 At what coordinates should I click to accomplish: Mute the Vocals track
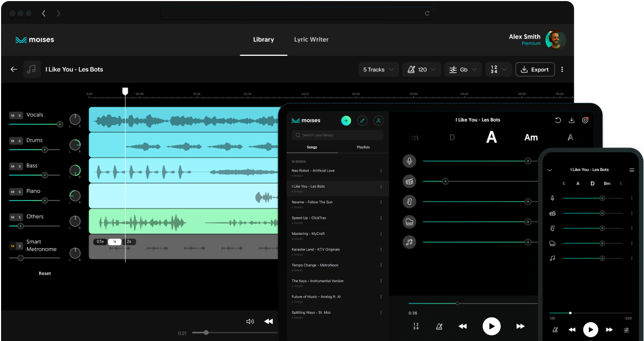pos(13,115)
